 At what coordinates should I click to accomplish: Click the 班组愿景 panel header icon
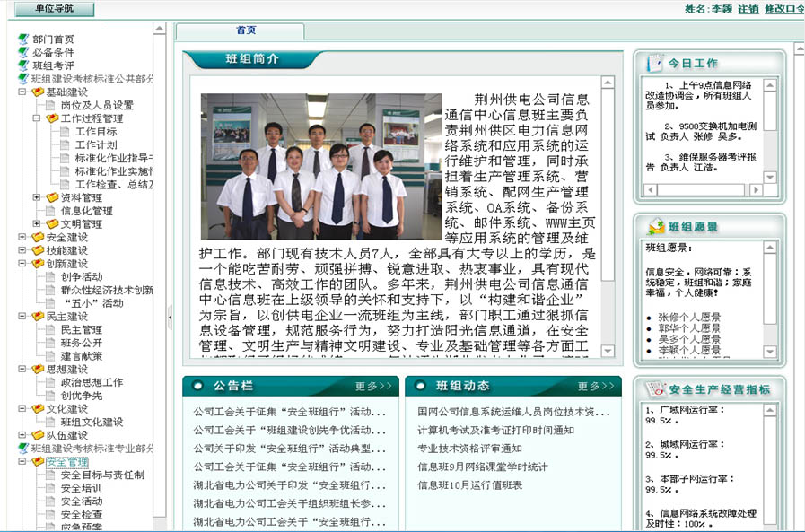(x=653, y=227)
